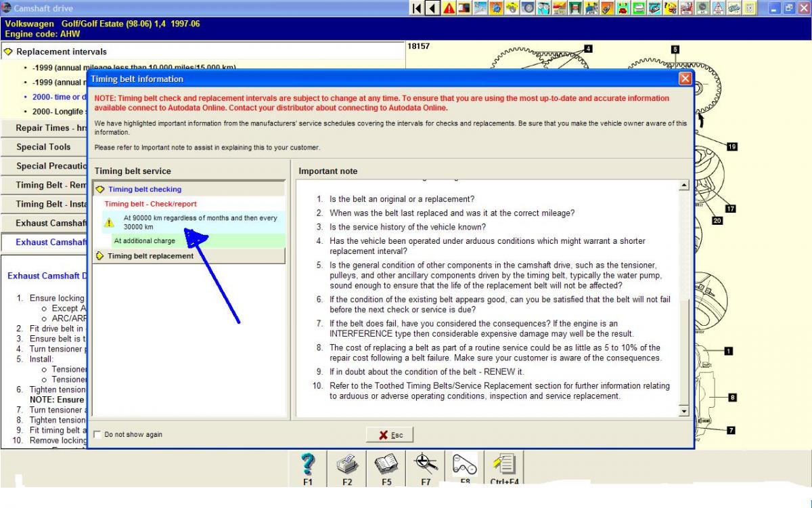
Task: Open the Repair Times section
Action: pyautogui.click(x=43, y=128)
